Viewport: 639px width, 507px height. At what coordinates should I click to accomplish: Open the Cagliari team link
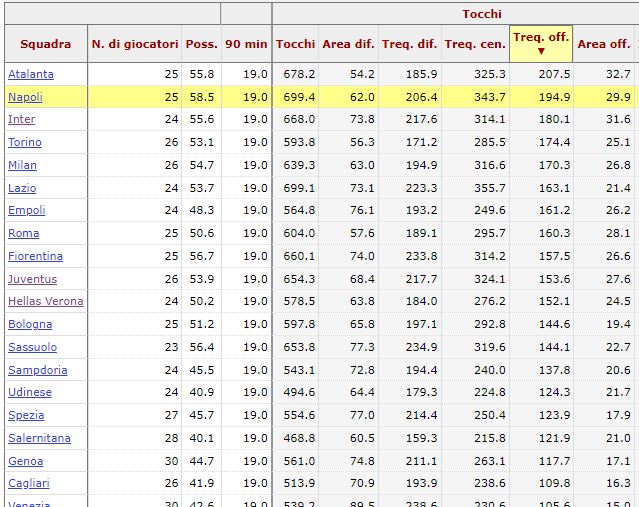28,484
